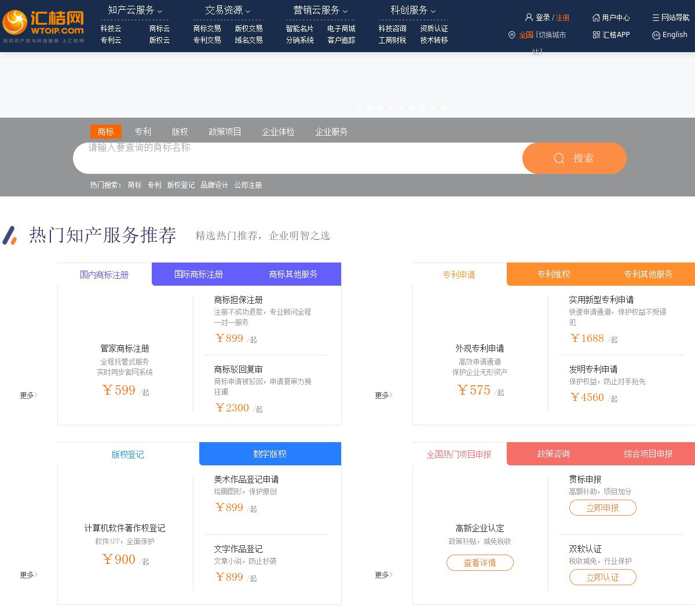Click the user icon beside 登录
This screenshot has width=695, height=616.
[x=528, y=17]
